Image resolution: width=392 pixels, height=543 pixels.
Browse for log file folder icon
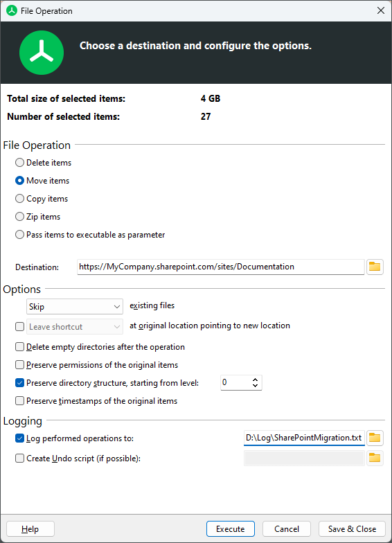tap(375, 438)
